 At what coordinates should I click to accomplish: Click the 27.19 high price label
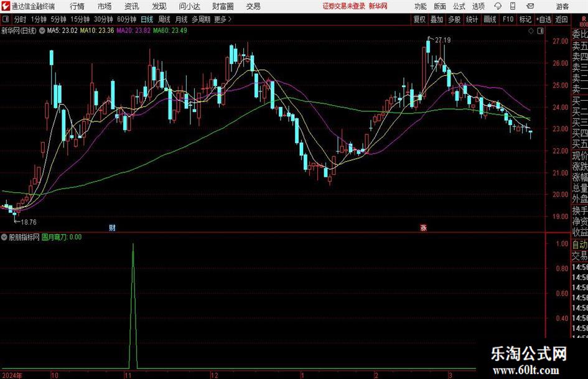[x=442, y=40]
